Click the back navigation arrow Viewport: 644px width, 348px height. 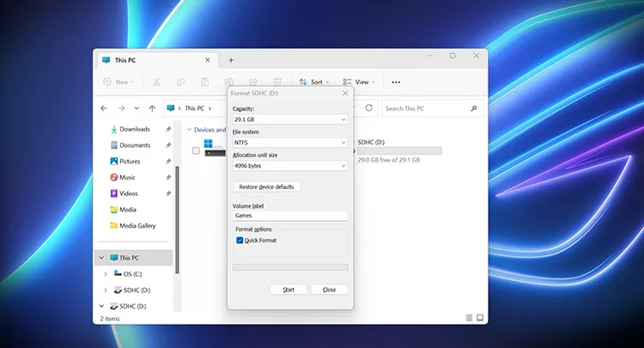click(x=104, y=108)
